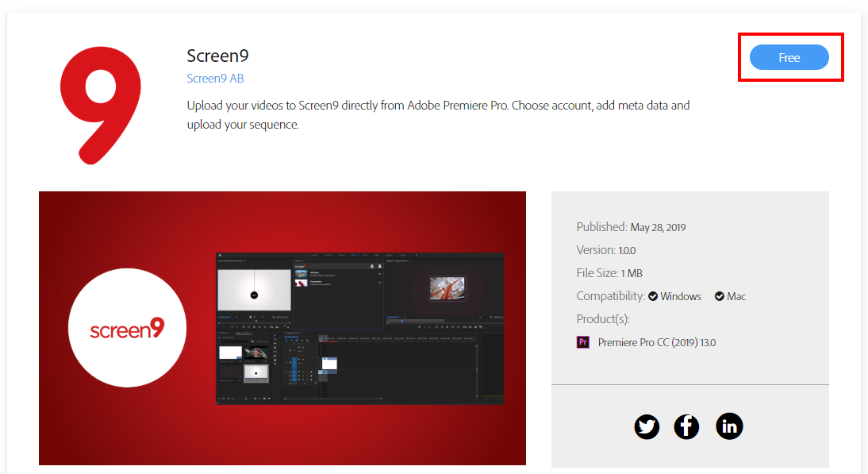Share the extension on Twitter
The width and height of the screenshot is (868, 474).
pos(647,426)
